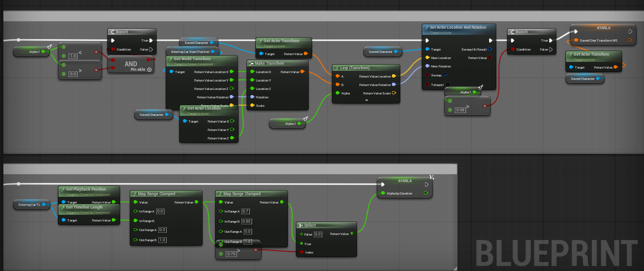The height and width of the screenshot is (271, 644).
Task: Click the Select node's Index pin
Action: click(x=302, y=252)
